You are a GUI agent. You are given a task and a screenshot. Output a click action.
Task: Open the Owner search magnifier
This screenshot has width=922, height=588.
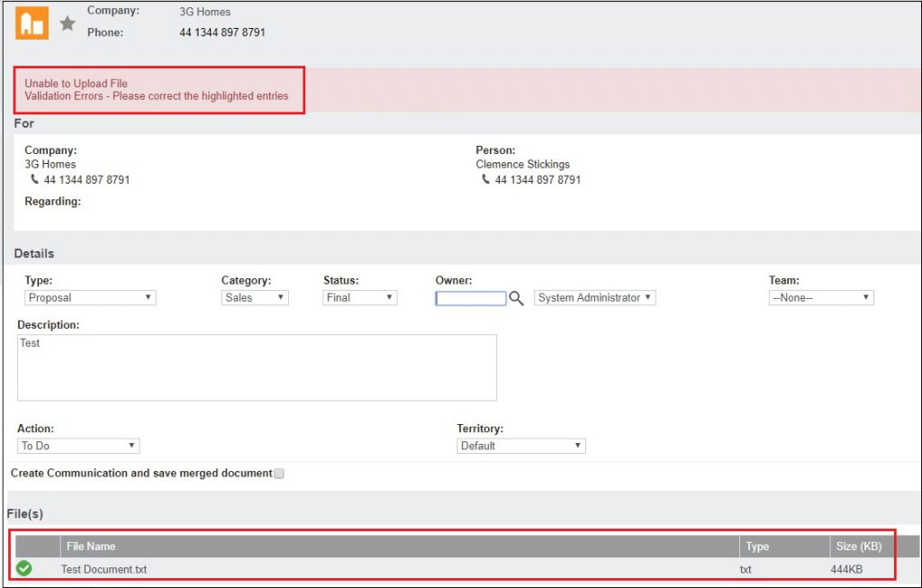[x=516, y=297]
